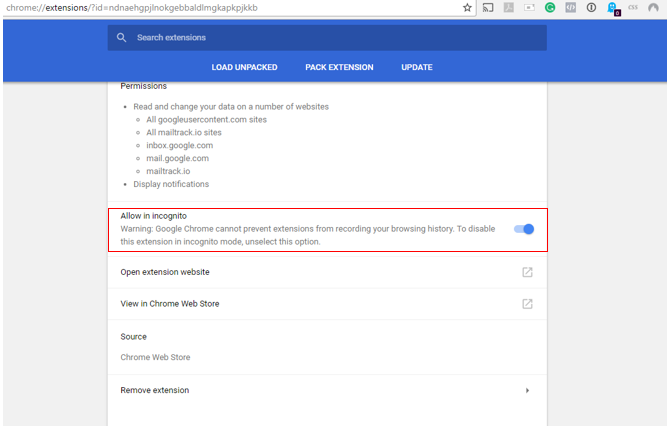Expand the Remove extension arrow

click(527, 390)
